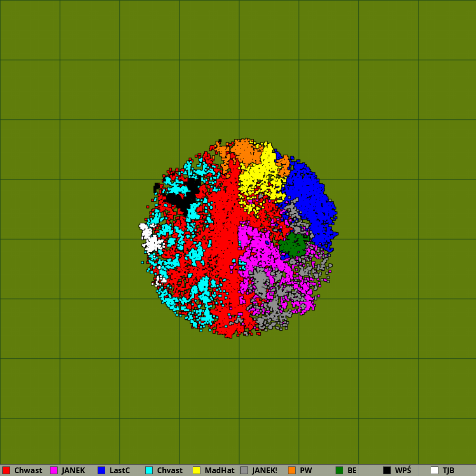Click the black WPŚ legend swatch
The height and width of the screenshot is (476, 476).
coord(387,470)
